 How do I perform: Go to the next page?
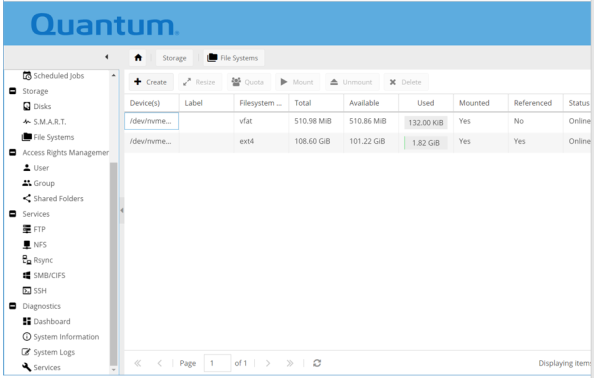pos(268,363)
